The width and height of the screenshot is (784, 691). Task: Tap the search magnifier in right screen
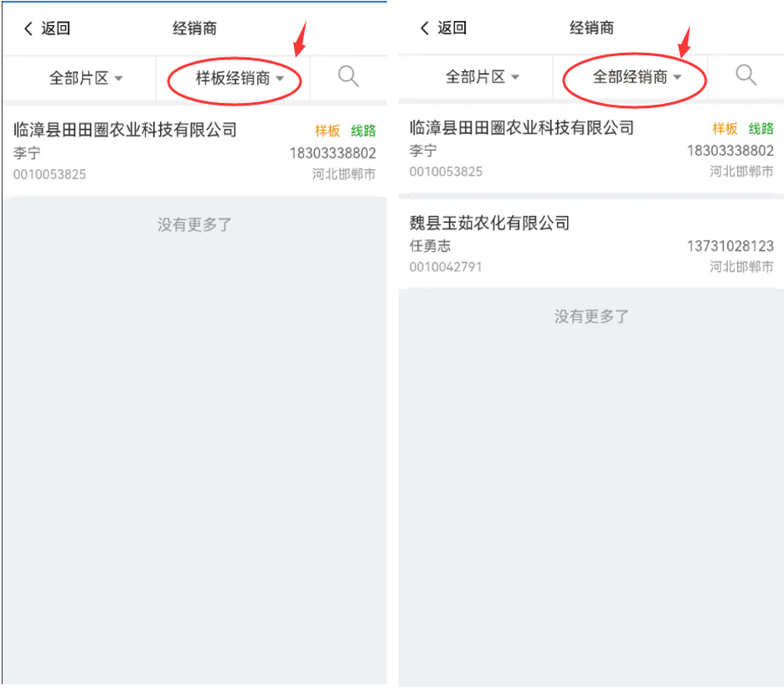[x=745, y=75]
